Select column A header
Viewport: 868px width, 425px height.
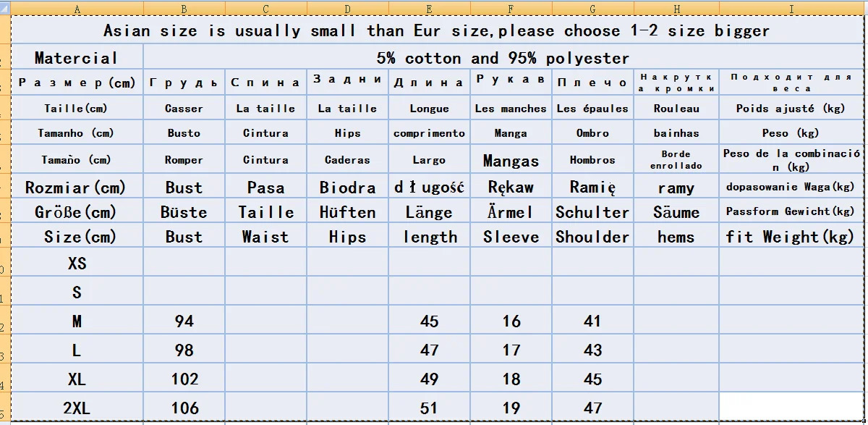pyautogui.click(x=77, y=9)
